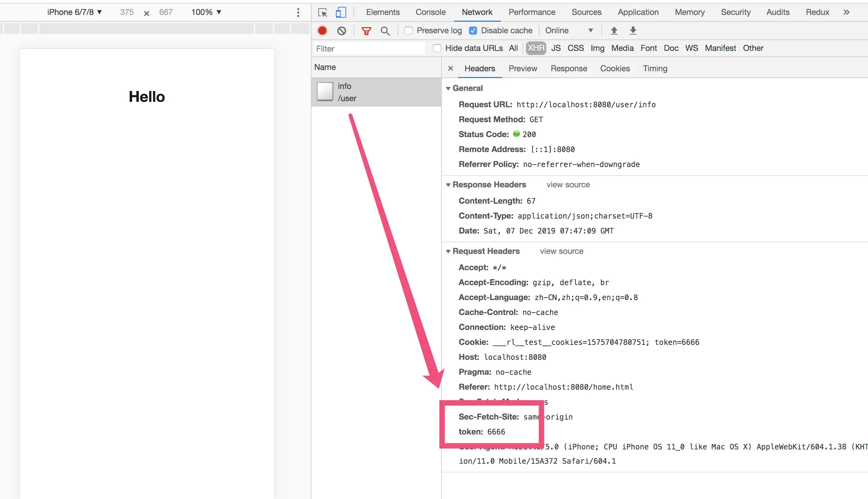Click the red record network log icon
The image size is (868, 499).
click(x=322, y=31)
